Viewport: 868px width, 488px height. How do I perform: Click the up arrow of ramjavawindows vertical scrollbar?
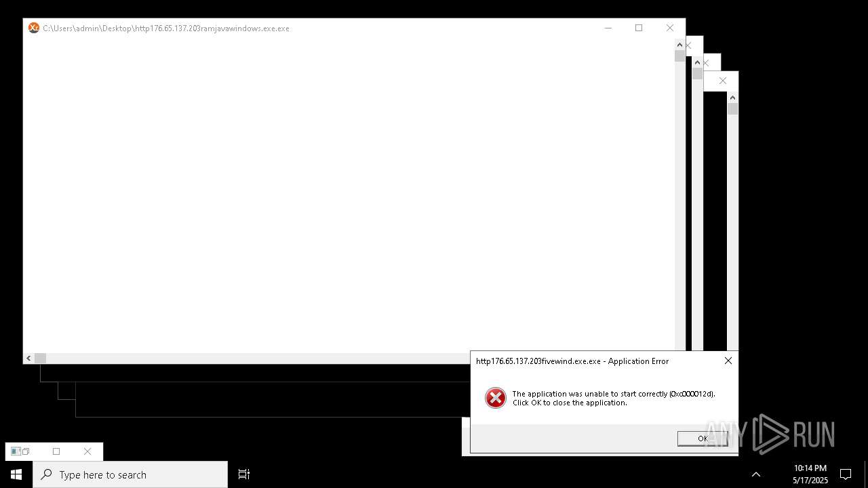(x=680, y=45)
